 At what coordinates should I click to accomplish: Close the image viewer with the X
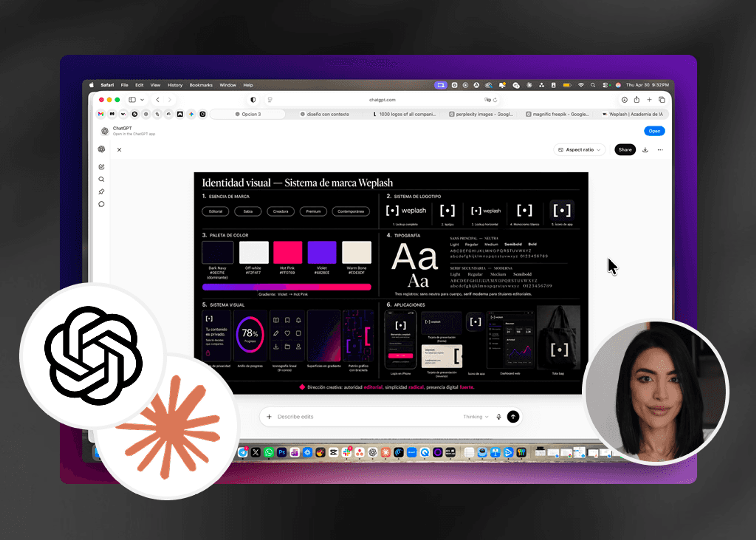coord(119,150)
